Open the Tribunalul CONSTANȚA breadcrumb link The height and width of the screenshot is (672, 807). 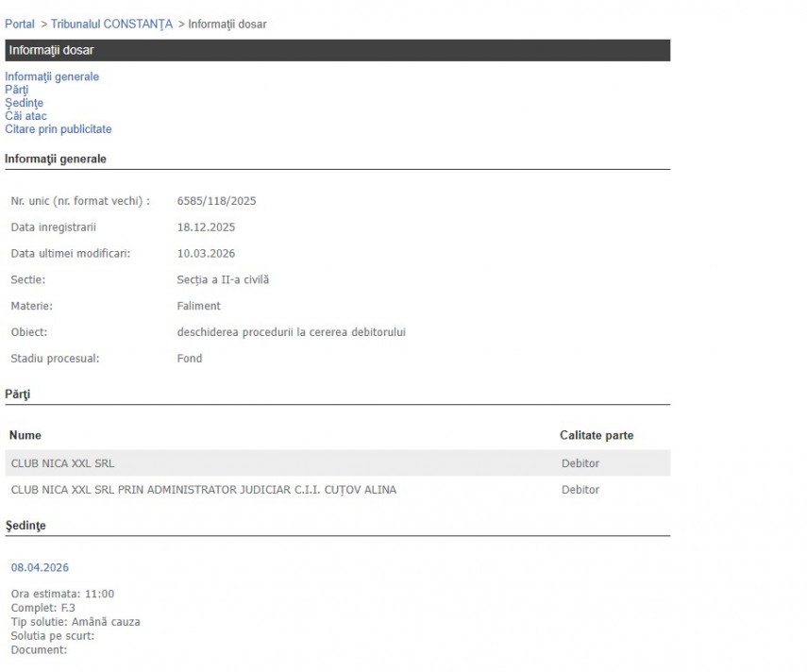point(111,24)
